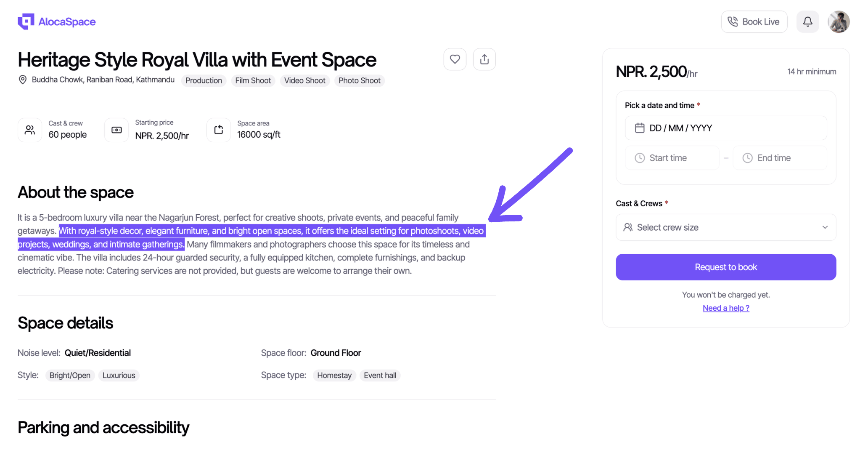Open the user profile avatar
The height and width of the screenshot is (453, 868).
click(x=838, y=22)
